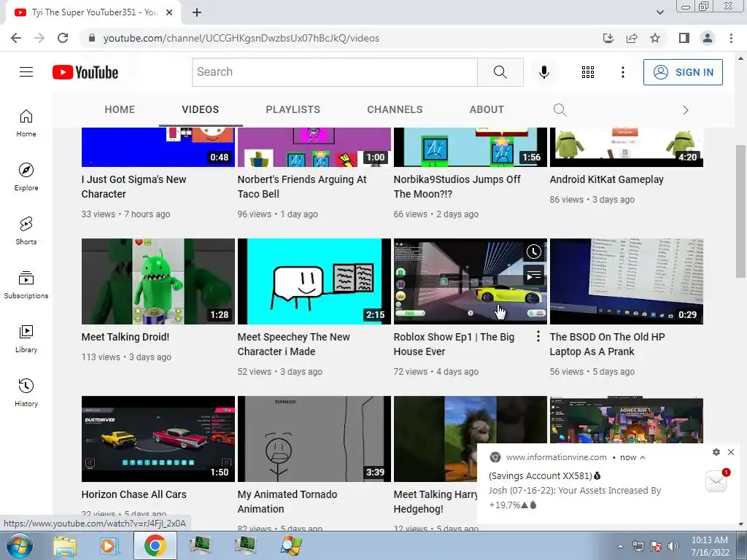Click title 'Norbika9Studios Jumps Off The Moon?!?'
Screen dimensions: 747x560
coord(457,187)
